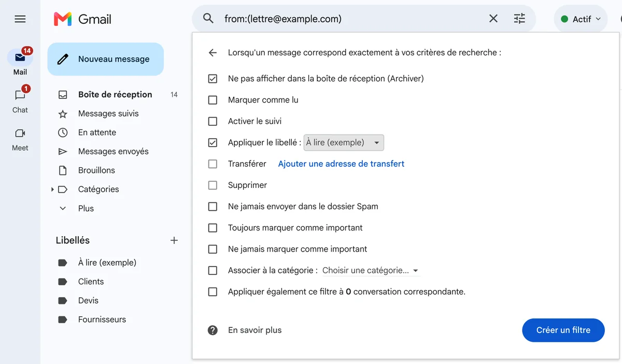Click the clock icon beside En attente

[x=63, y=133]
